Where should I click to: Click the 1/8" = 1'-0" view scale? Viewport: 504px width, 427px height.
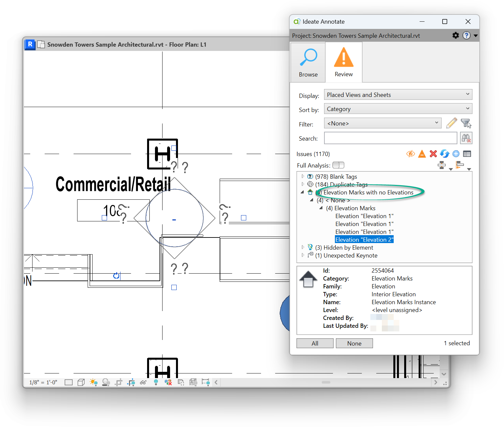(x=43, y=382)
